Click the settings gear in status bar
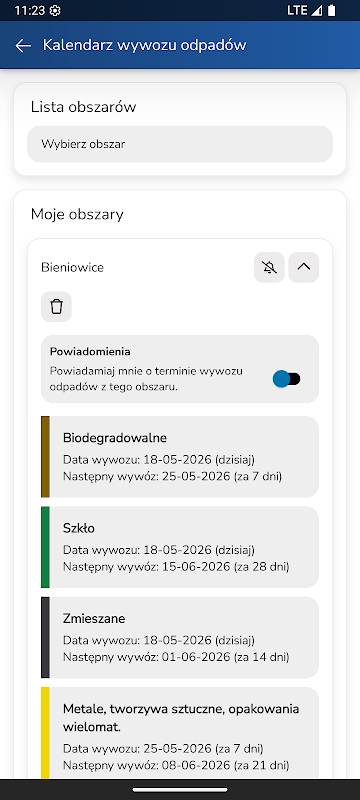Screen dimensions: 360x800 (x=55, y=11)
